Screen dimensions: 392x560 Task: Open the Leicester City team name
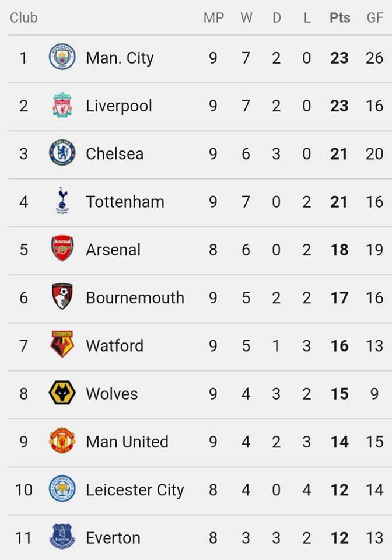[135, 490]
